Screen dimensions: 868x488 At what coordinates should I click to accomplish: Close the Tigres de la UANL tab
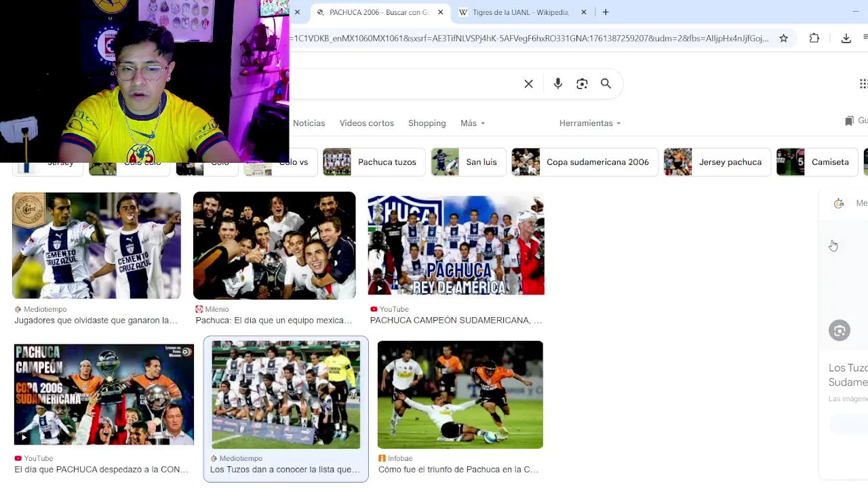coord(583,12)
